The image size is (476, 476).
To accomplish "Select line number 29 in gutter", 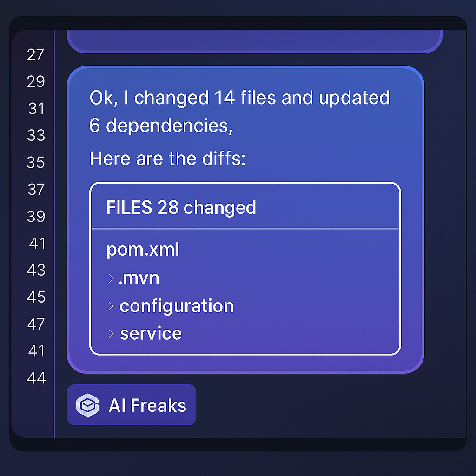I will tap(35, 82).
